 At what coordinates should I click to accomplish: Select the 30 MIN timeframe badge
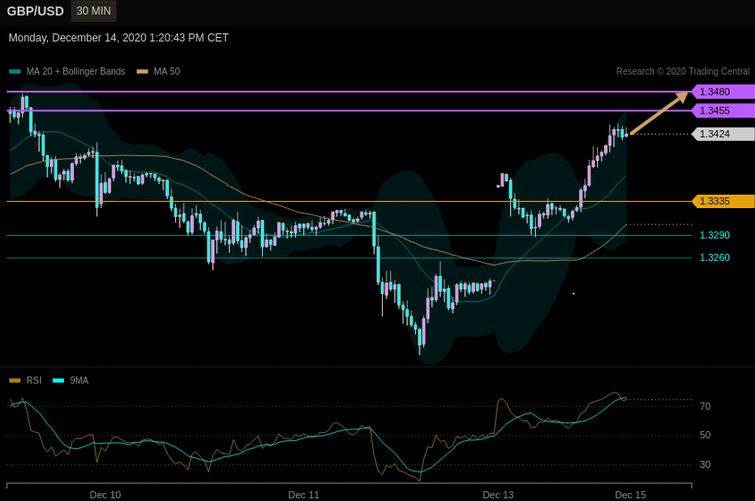click(93, 11)
